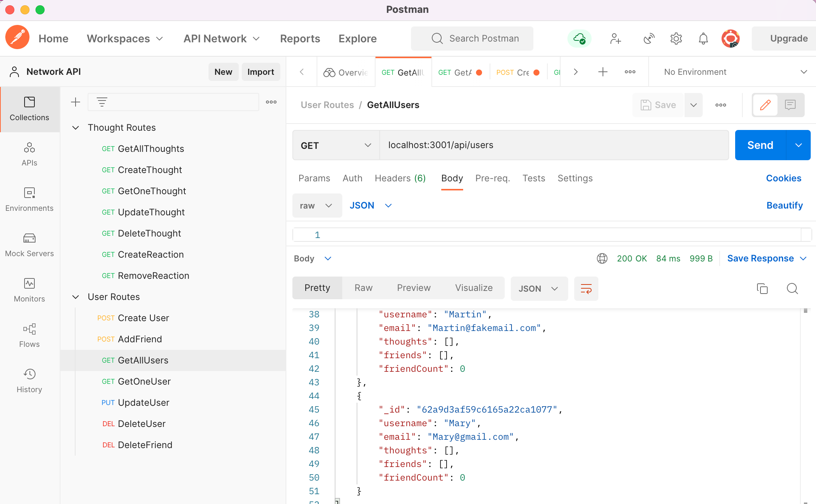Open the Mock Servers sidebar panel
This screenshot has width=816, height=504.
coord(29,245)
